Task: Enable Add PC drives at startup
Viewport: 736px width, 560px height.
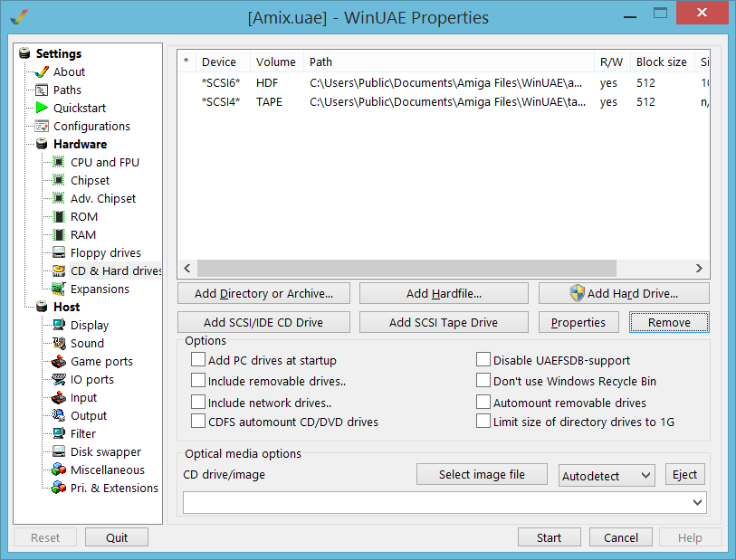Action: [x=198, y=360]
